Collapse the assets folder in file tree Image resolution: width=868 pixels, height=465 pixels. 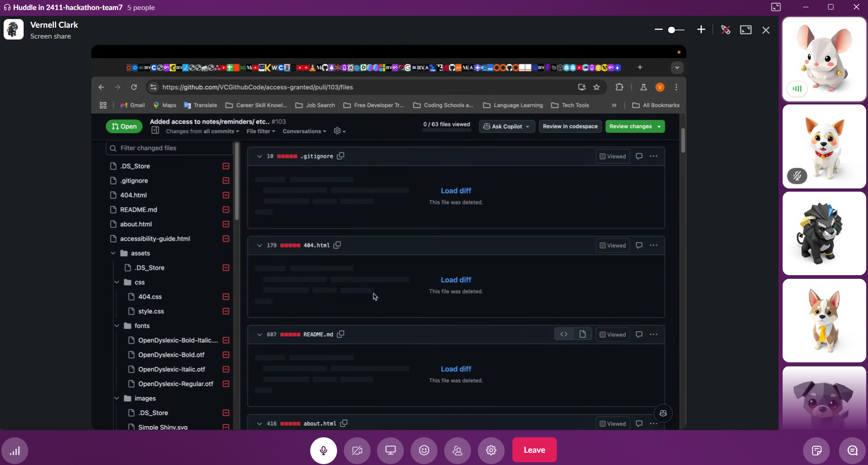[113, 253]
